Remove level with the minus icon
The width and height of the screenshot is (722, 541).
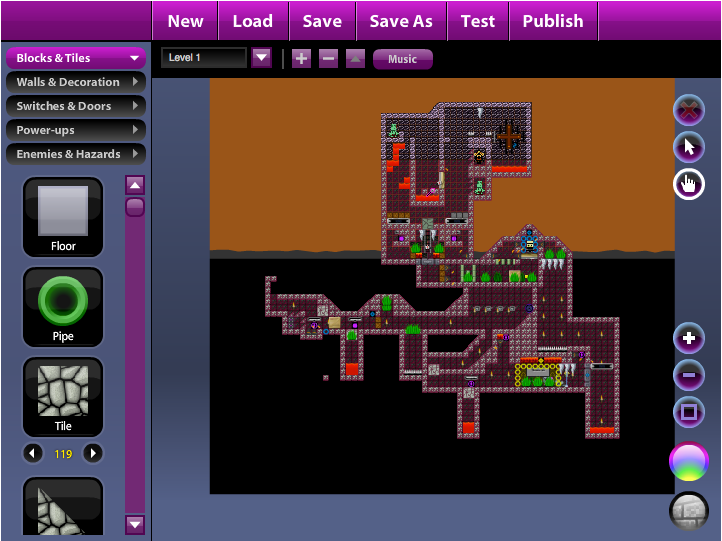tap(328, 58)
